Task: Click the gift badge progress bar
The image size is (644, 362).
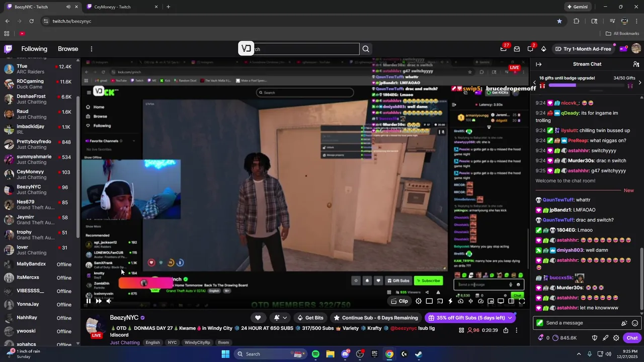Action: 586,86
